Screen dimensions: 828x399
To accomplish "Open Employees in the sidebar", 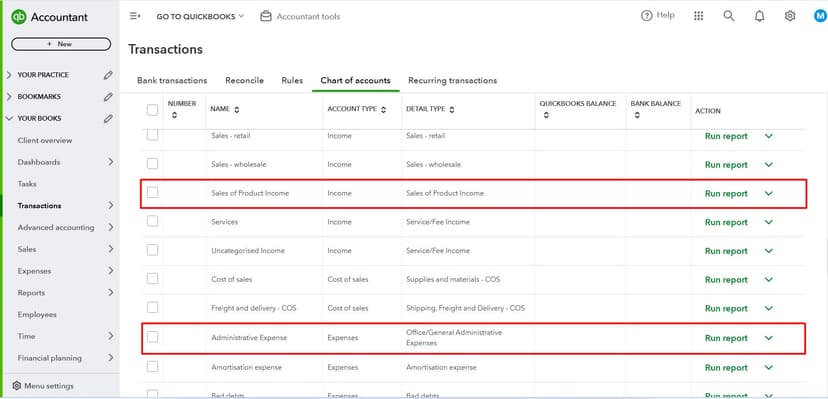I will pos(37,315).
